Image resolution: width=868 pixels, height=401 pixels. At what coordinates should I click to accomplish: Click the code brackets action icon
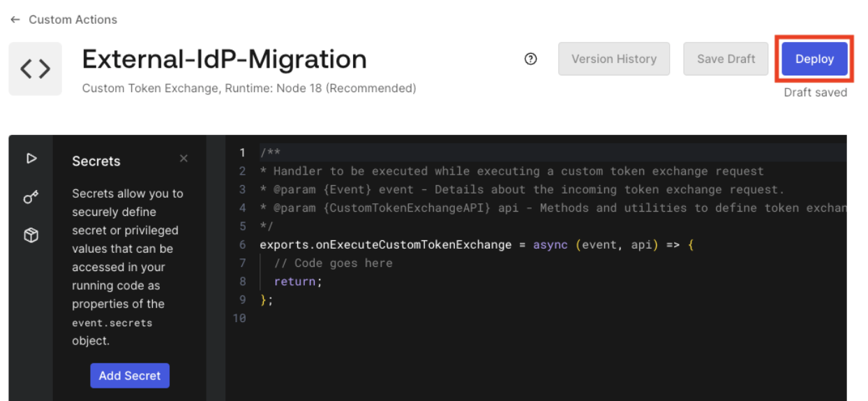pyautogui.click(x=35, y=68)
